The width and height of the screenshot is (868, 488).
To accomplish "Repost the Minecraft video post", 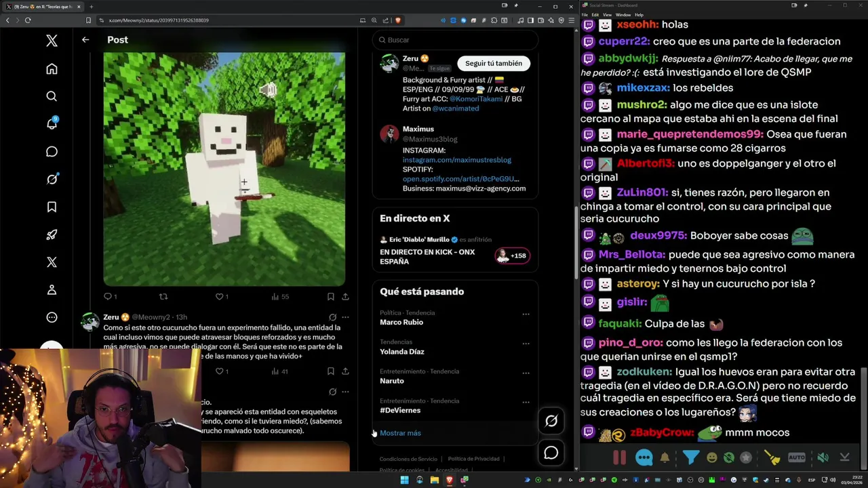I will (163, 296).
